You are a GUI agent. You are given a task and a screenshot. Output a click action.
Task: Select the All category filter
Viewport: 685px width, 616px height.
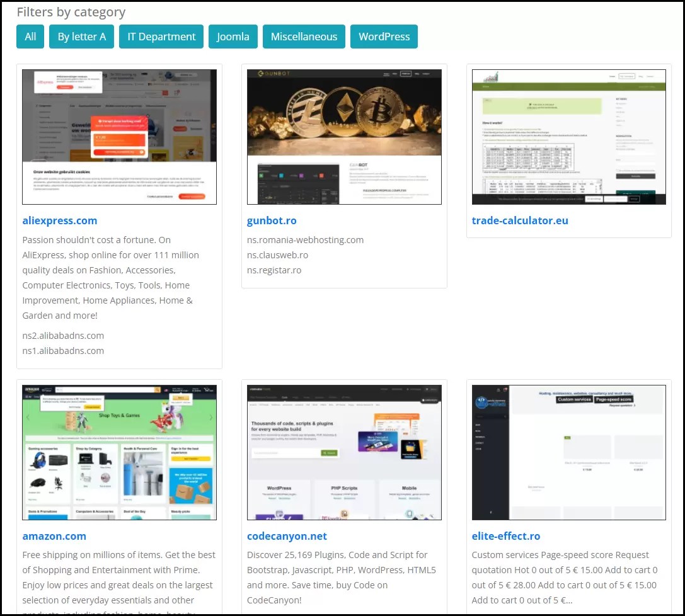coord(30,37)
